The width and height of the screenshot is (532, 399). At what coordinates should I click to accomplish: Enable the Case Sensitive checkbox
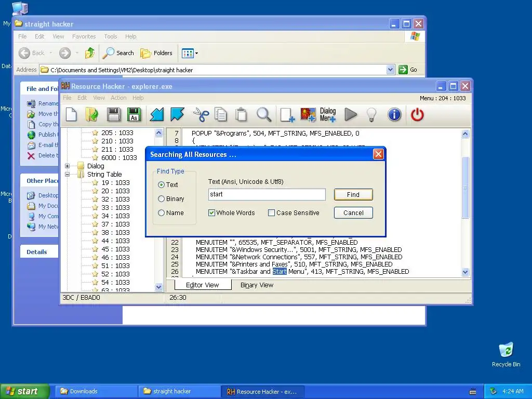pos(271,212)
